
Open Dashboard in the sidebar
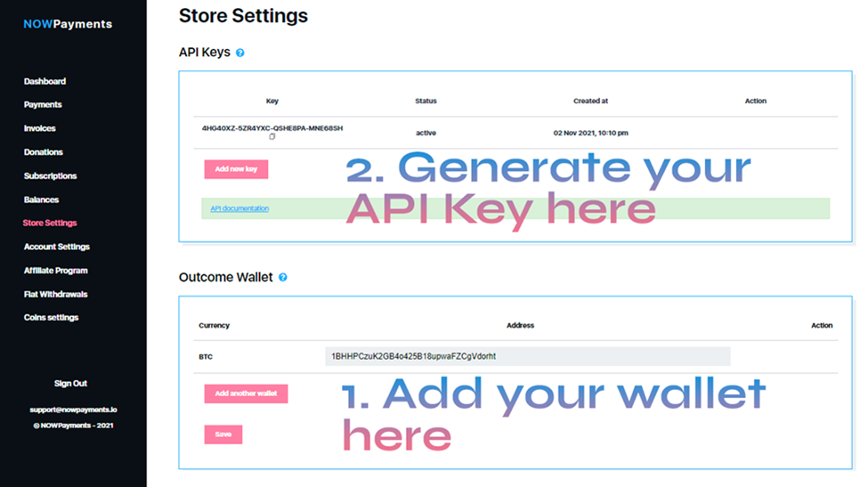45,81
